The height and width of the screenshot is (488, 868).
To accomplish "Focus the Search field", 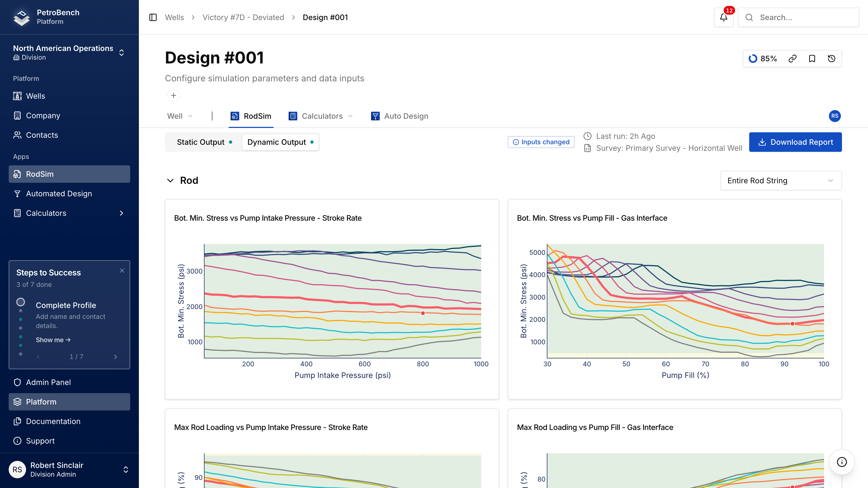I will [x=798, y=17].
